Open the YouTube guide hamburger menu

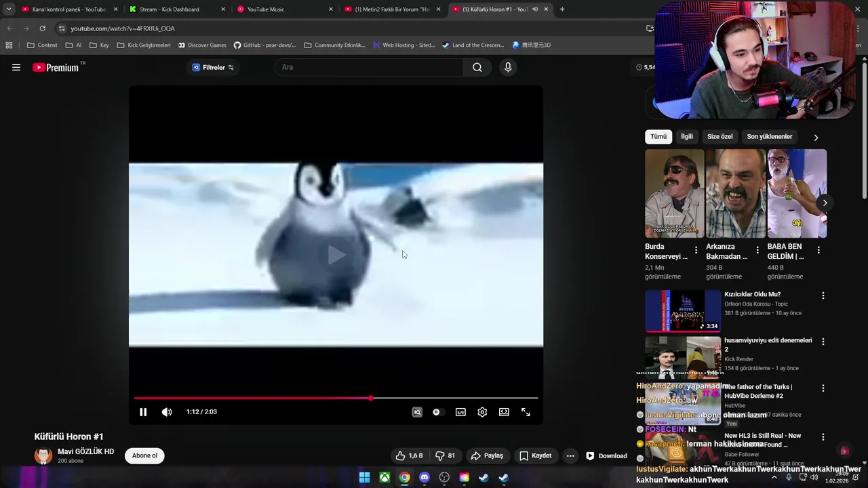(x=16, y=67)
